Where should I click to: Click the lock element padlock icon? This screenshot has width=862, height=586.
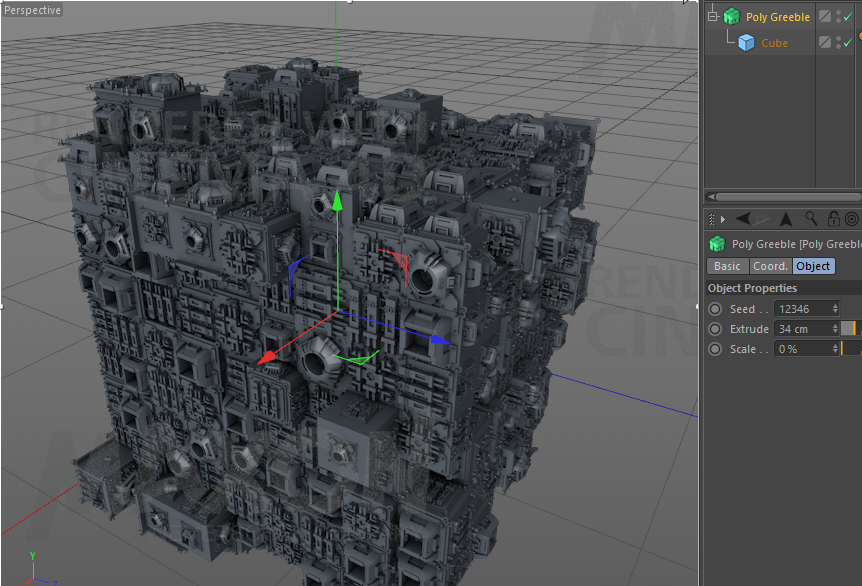(x=833, y=219)
